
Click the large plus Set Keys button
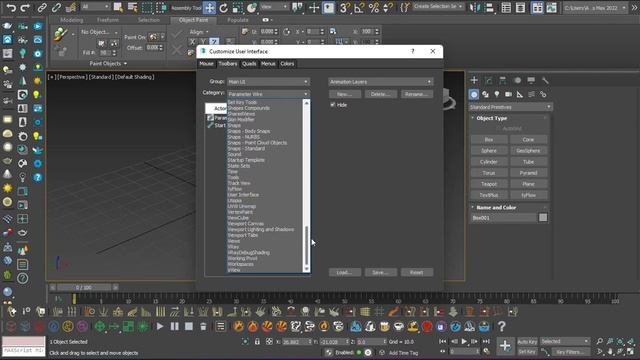pyautogui.click(x=505, y=346)
